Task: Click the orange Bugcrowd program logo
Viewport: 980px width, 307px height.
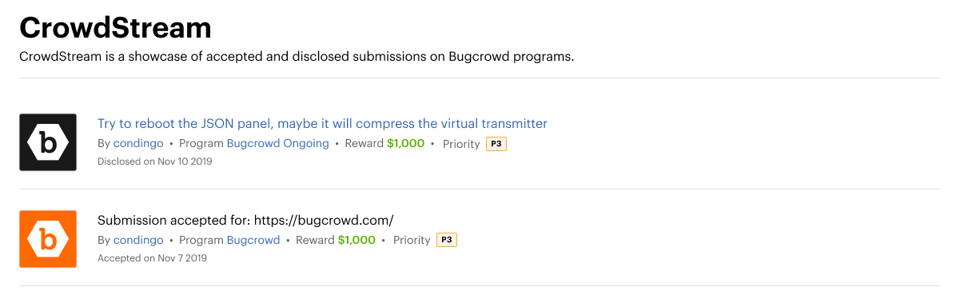Action: [x=48, y=239]
